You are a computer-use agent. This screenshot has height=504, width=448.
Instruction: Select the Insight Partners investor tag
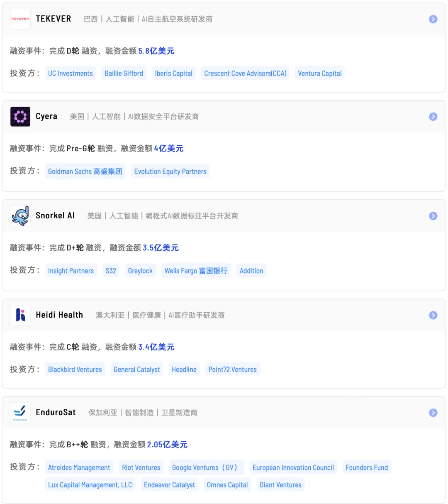click(x=71, y=271)
